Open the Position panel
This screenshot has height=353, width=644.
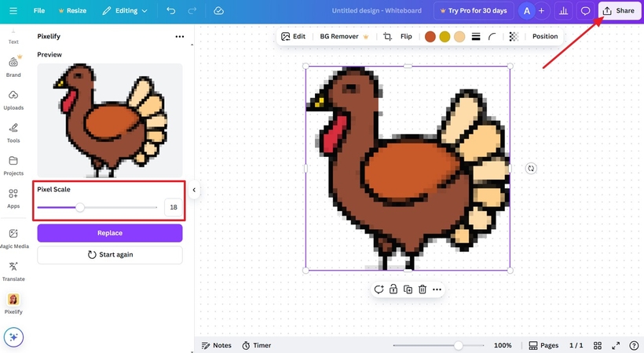[545, 36]
